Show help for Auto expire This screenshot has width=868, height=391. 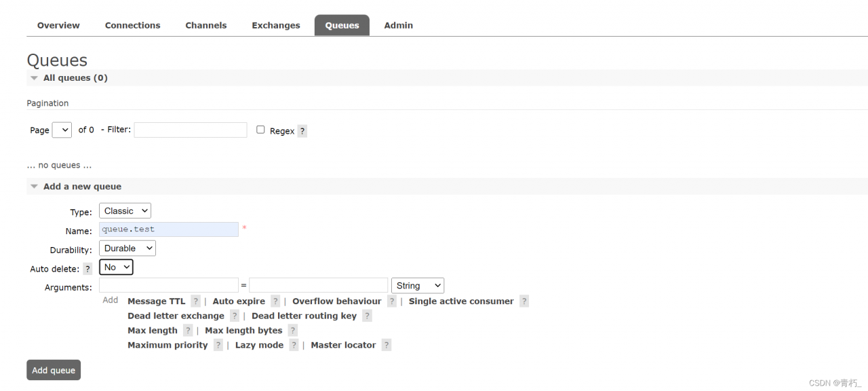(x=275, y=301)
